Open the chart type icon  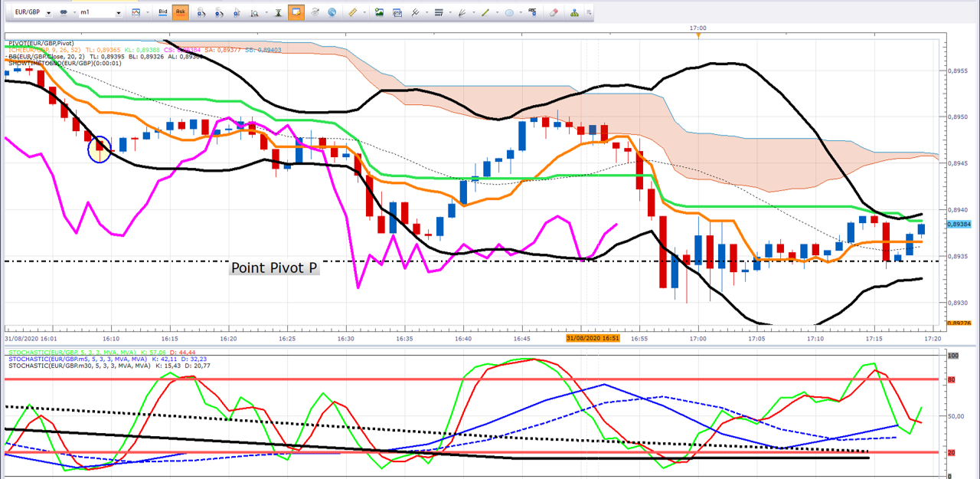point(136,12)
